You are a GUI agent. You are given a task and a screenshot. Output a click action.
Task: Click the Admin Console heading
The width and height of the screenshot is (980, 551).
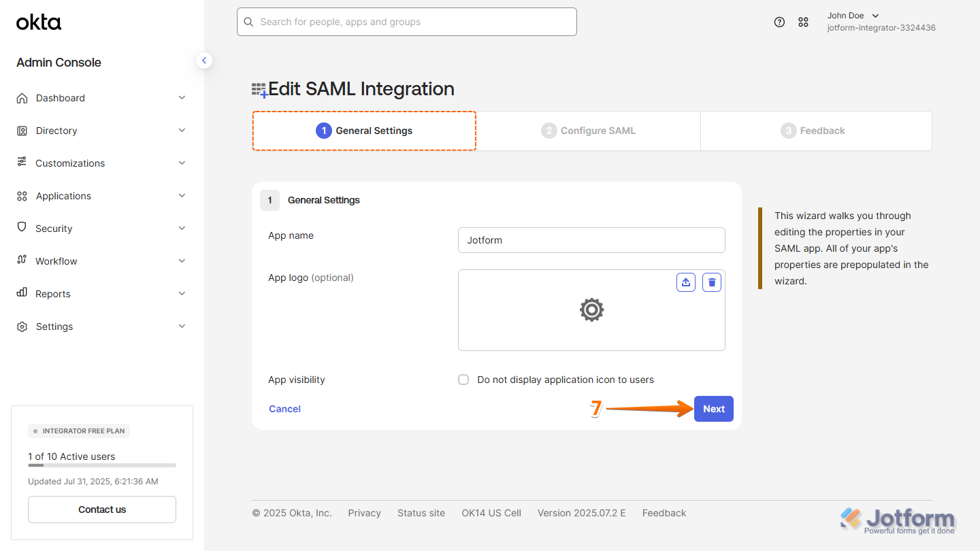(59, 63)
